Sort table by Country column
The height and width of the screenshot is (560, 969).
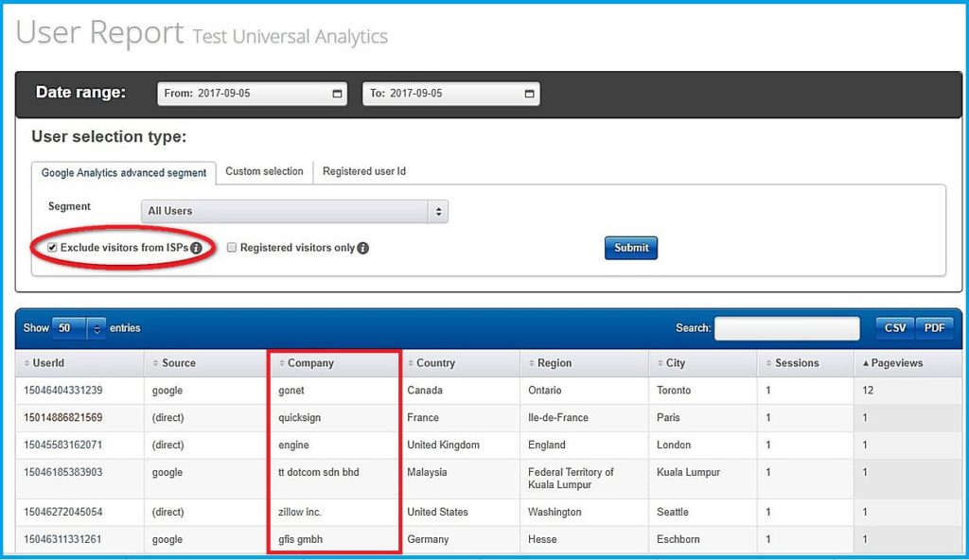[435, 363]
